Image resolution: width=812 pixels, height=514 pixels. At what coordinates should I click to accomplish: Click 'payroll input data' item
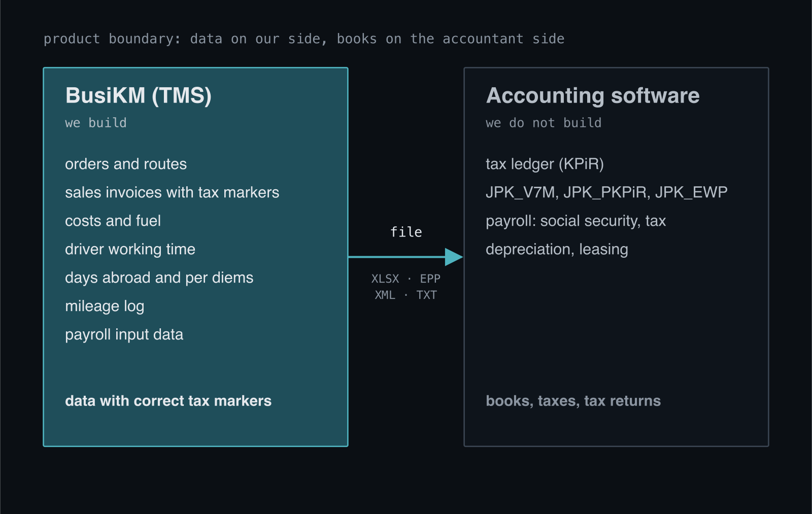click(124, 334)
